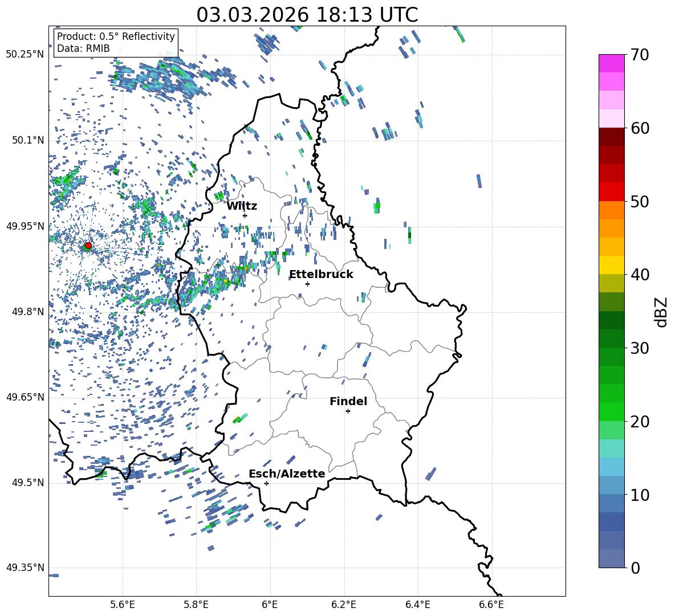Click the Product 0.5° Reflectivity info box

116,43
